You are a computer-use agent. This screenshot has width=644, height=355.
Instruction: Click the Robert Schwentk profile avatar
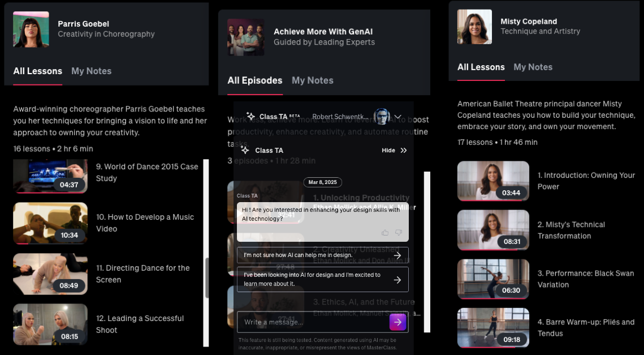click(382, 117)
